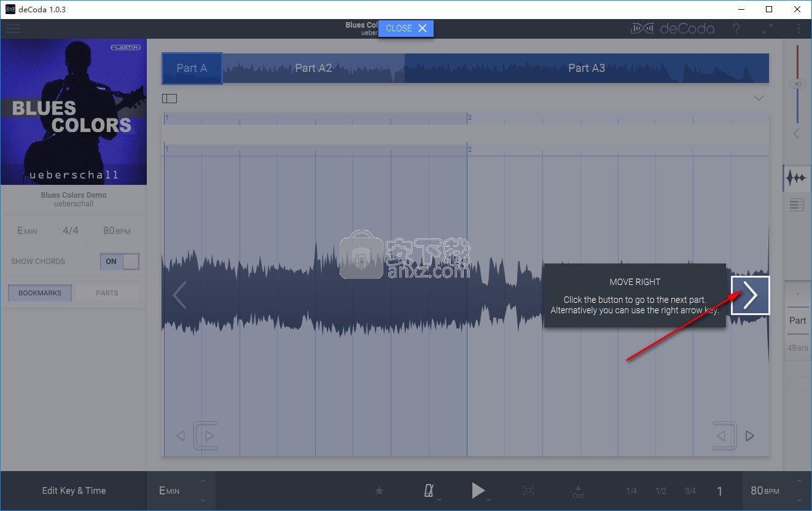The width and height of the screenshot is (812, 511).
Task: Switch to list view icon in sidebar
Action: [797, 205]
